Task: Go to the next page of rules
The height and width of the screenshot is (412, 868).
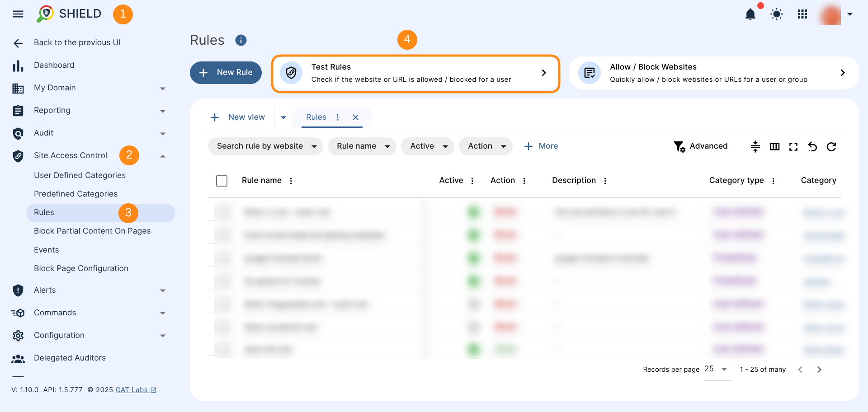Action: point(819,370)
